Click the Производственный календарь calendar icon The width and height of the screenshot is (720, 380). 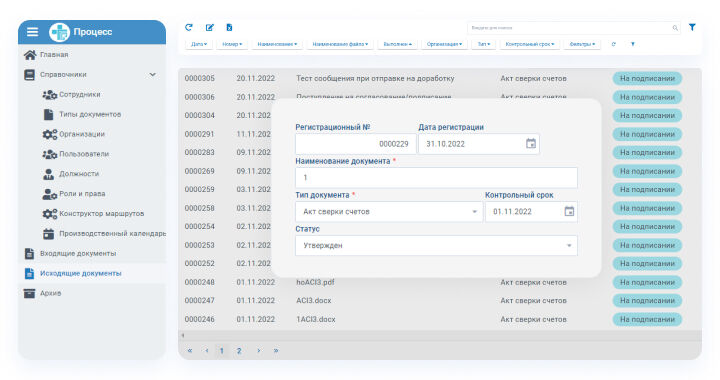pos(49,234)
